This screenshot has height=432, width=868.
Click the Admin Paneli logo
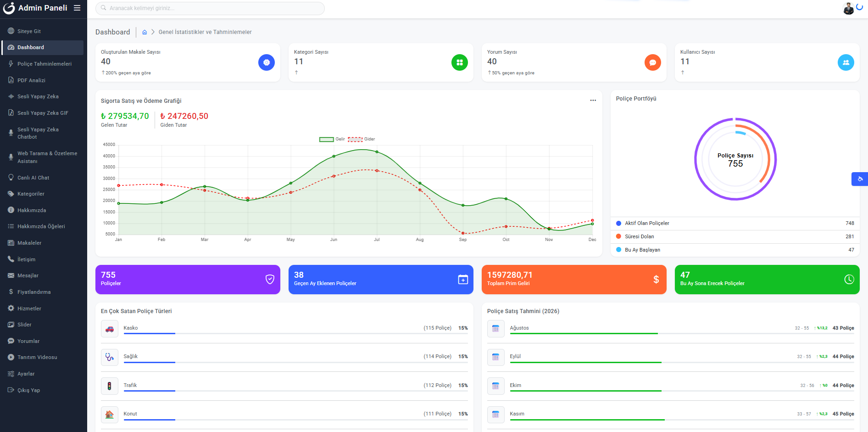pos(35,8)
